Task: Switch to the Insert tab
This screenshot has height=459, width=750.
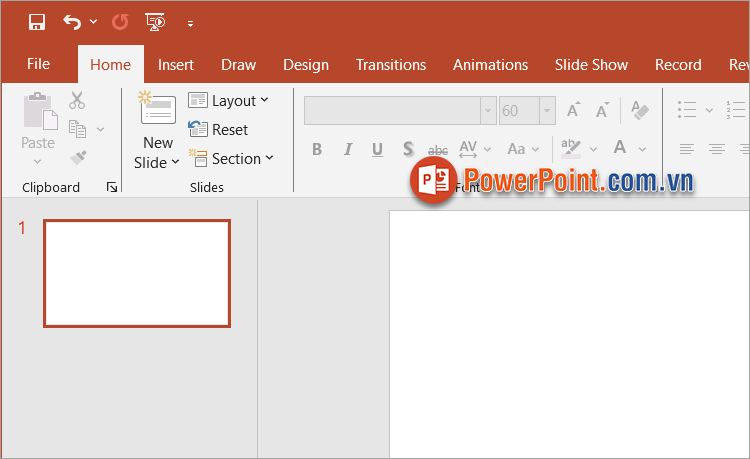Action: [176, 65]
